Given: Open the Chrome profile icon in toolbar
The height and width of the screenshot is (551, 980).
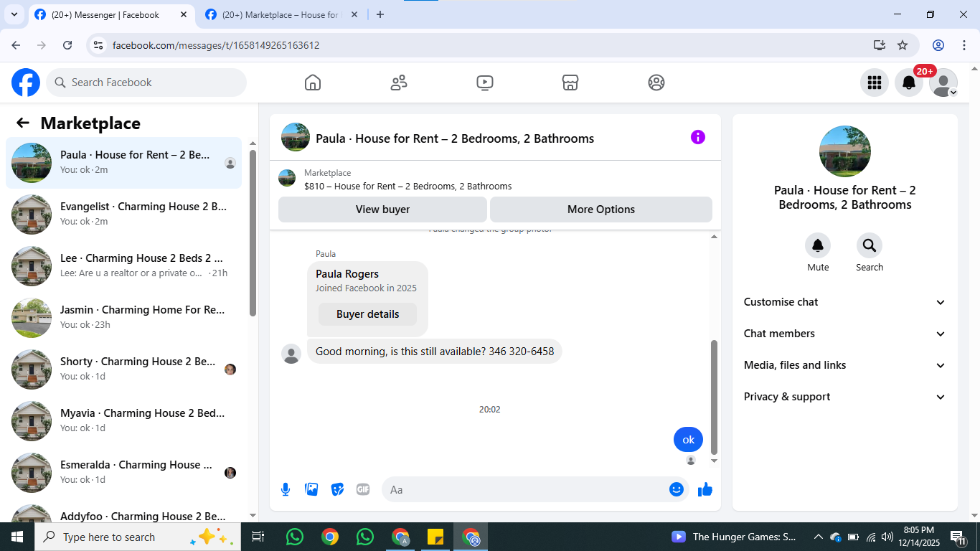Looking at the screenshot, I should 938,45.
